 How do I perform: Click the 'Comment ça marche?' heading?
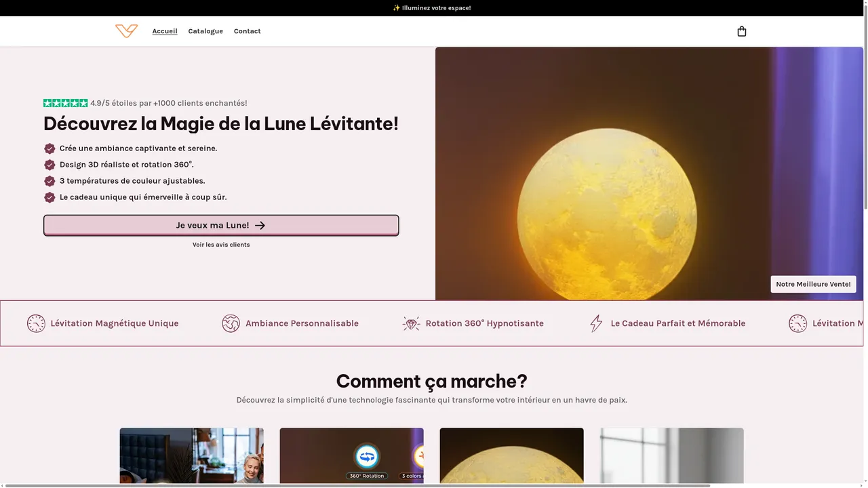(432, 381)
